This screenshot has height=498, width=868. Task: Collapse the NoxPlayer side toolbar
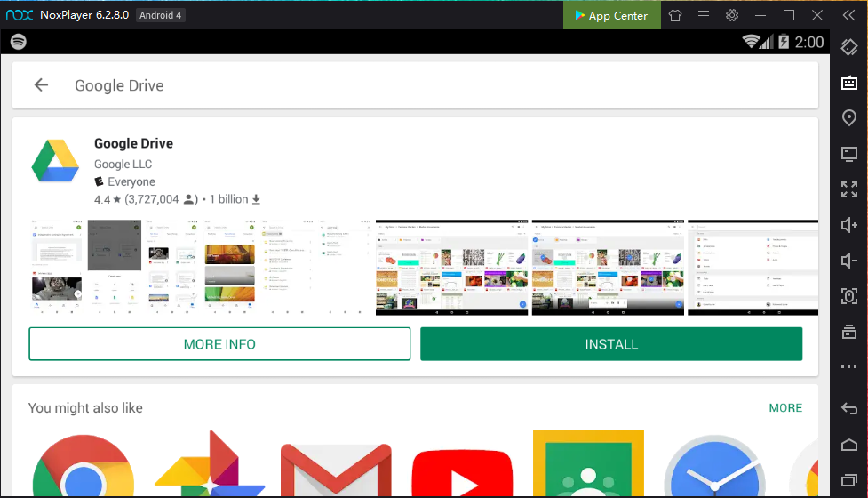[848, 15]
